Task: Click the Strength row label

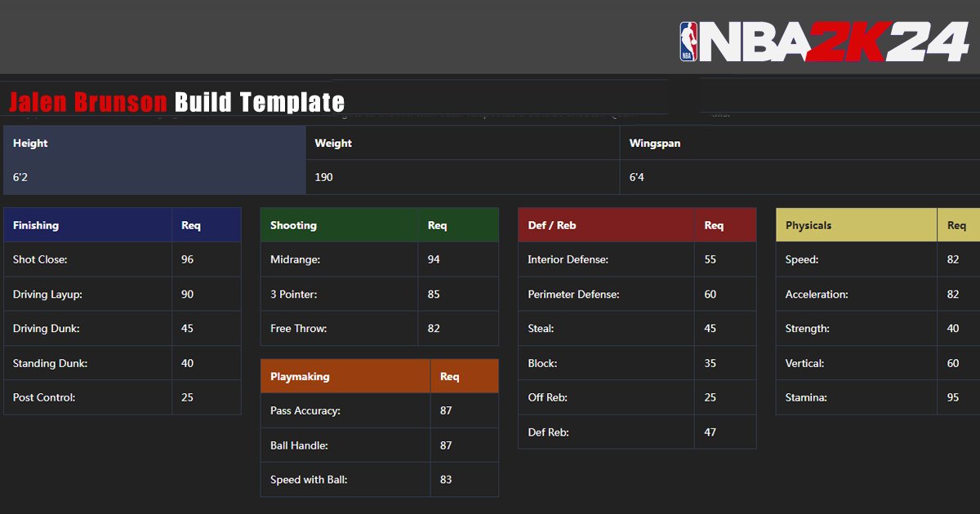Action: [808, 329]
